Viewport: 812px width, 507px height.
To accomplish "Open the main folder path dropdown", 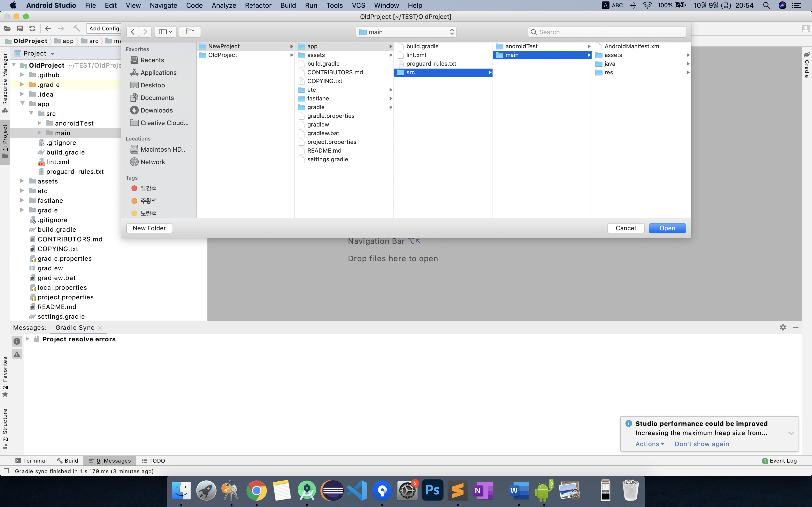I will (x=406, y=32).
